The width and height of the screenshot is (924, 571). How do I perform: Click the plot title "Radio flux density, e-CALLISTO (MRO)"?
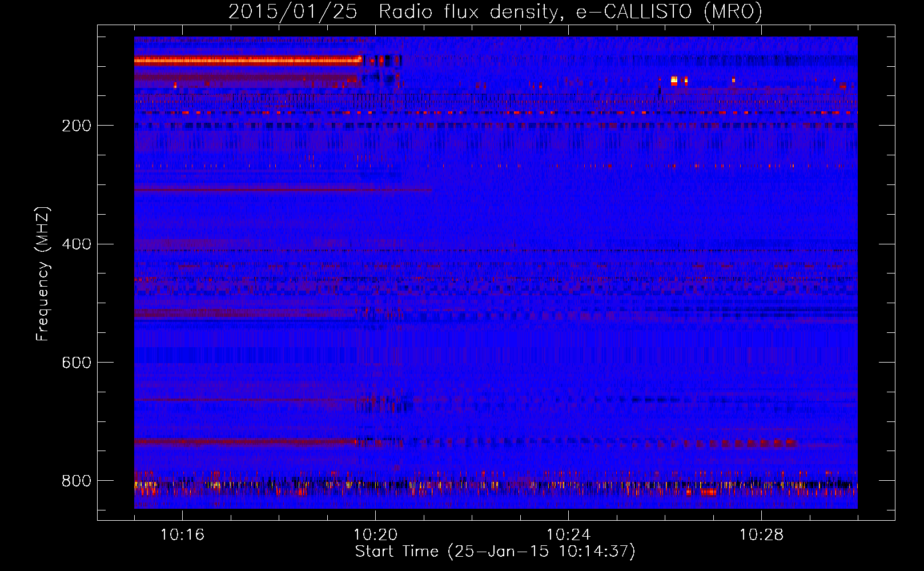(x=571, y=11)
